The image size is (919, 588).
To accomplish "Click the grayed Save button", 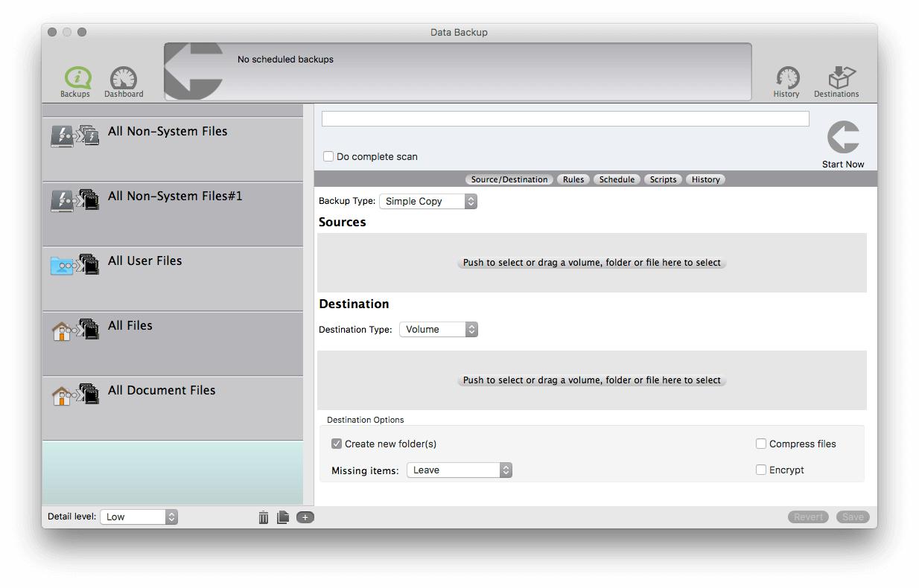I will pos(853,516).
